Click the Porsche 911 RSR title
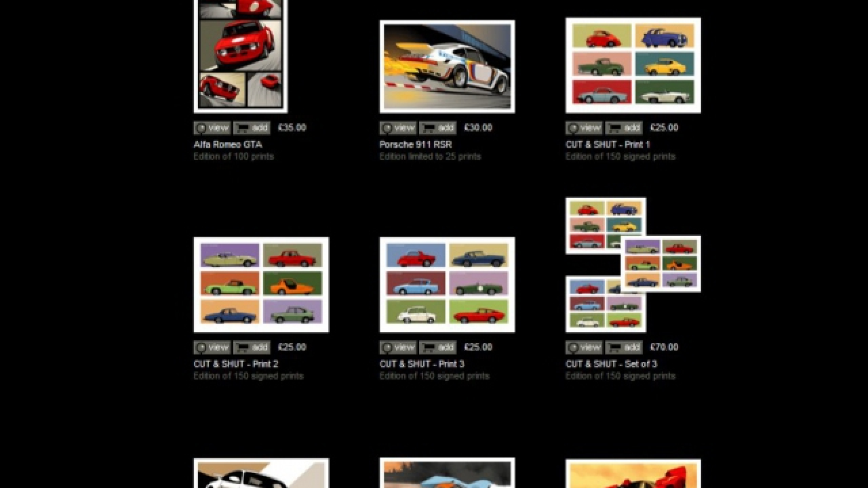Screen dimensions: 868x488 click(415, 144)
